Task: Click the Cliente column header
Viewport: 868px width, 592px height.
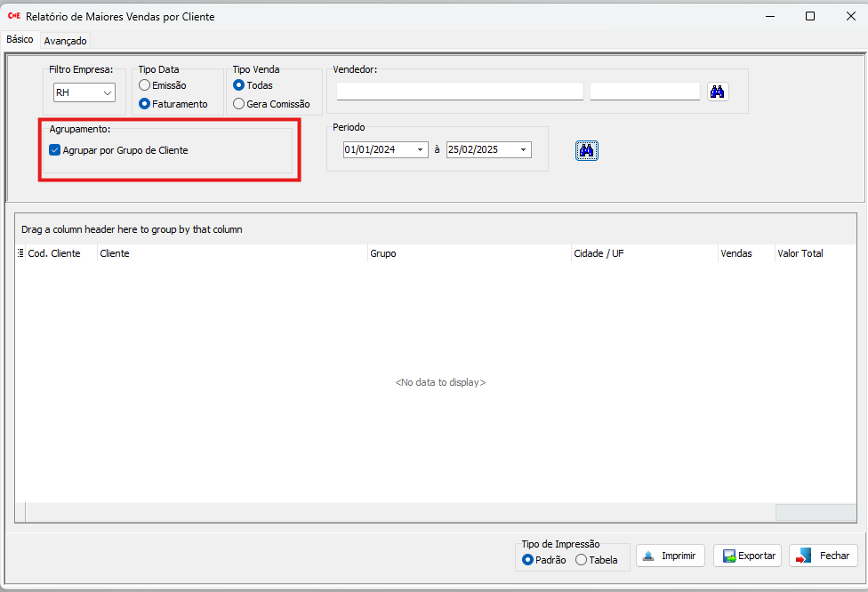Action: point(231,253)
